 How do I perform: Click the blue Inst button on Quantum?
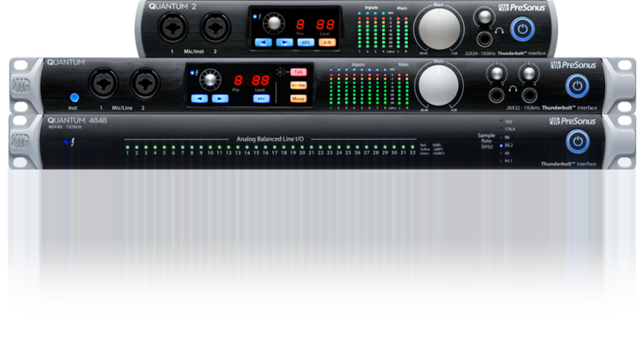point(75,97)
